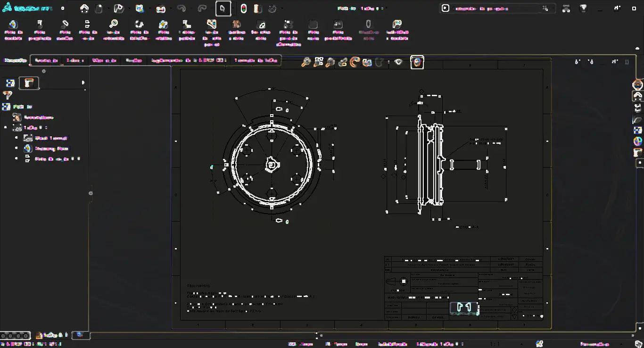
Task: Click the Help question mark under the left panel
Action: [8, 95]
